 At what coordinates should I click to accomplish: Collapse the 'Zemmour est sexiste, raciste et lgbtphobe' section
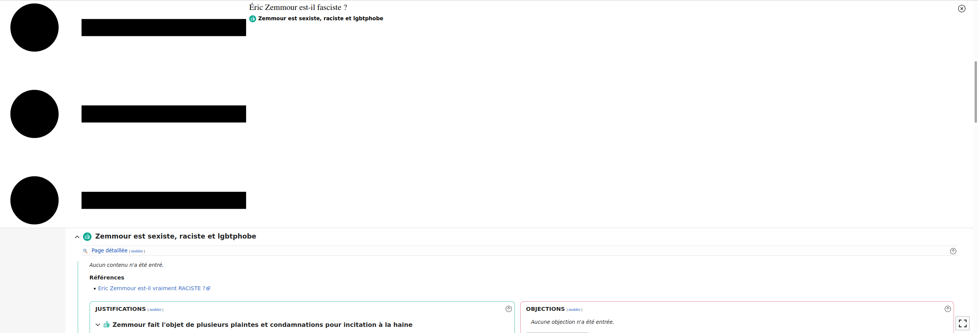77,237
